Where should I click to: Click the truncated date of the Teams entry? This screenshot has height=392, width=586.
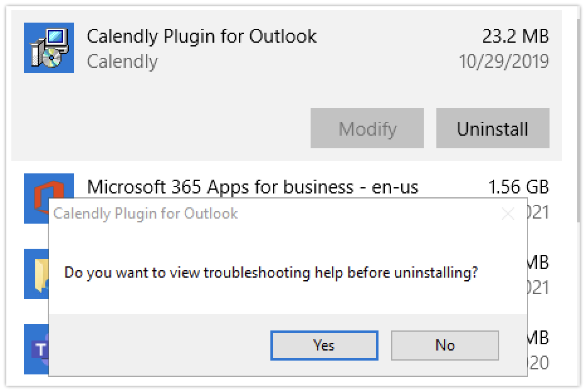click(539, 362)
